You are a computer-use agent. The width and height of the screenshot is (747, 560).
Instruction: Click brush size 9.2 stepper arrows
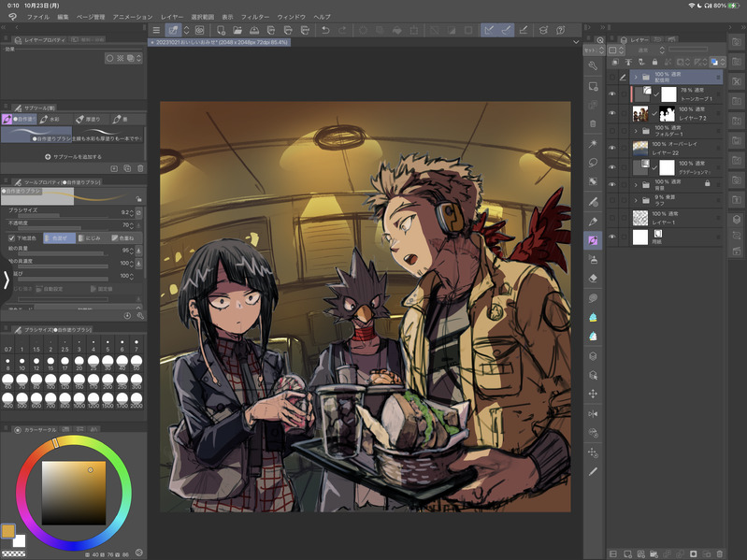coord(131,212)
